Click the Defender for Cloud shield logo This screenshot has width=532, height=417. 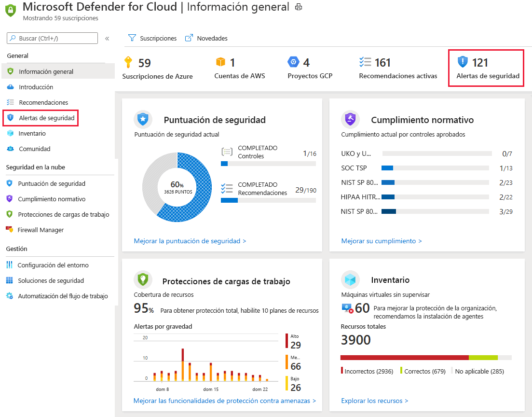pos(11,10)
